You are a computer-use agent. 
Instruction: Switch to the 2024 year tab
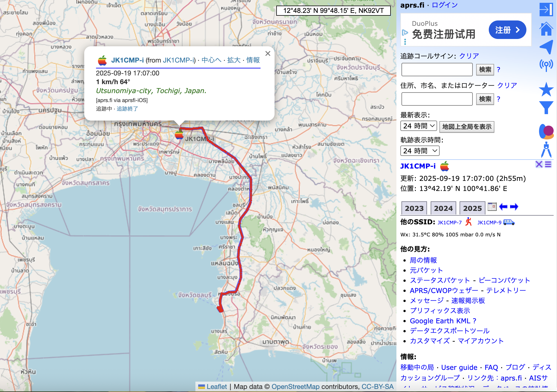(x=443, y=208)
